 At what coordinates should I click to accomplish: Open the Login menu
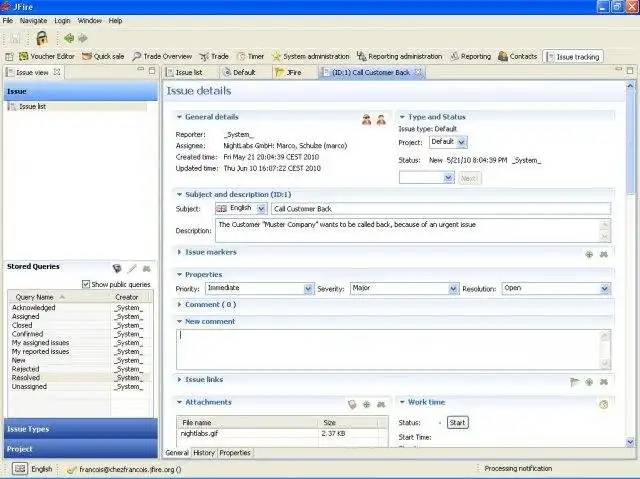click(x=62, y=20)
